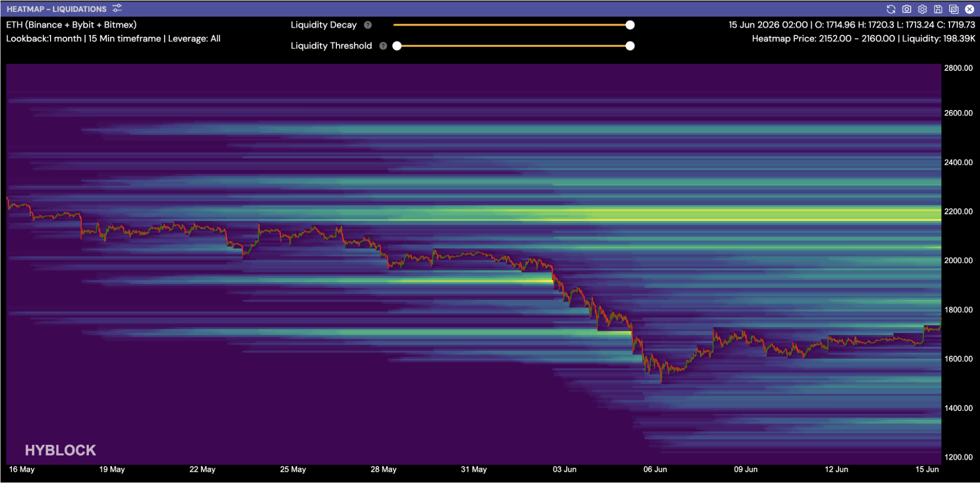Click the '1200.00' price axis label

pyautogui.click(x=958, y=457)
